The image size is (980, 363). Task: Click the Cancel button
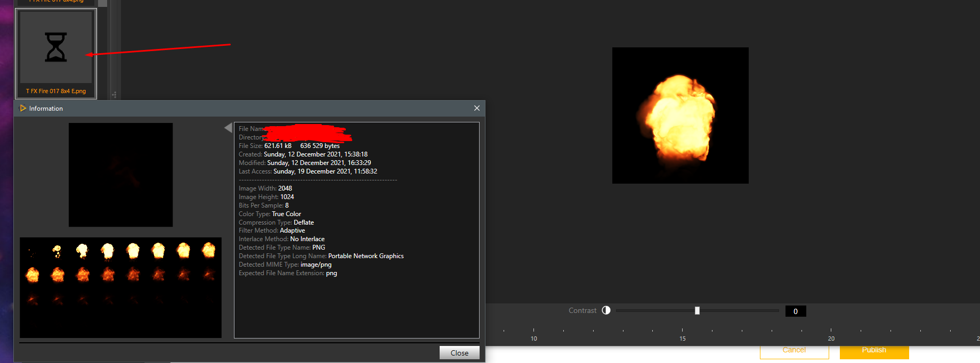[x=794, y=351]
